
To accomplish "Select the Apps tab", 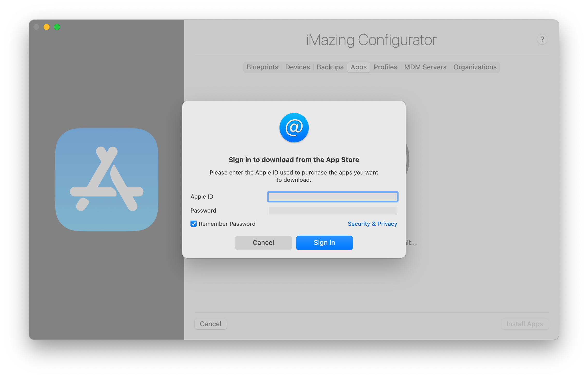I will click(358, 67).
